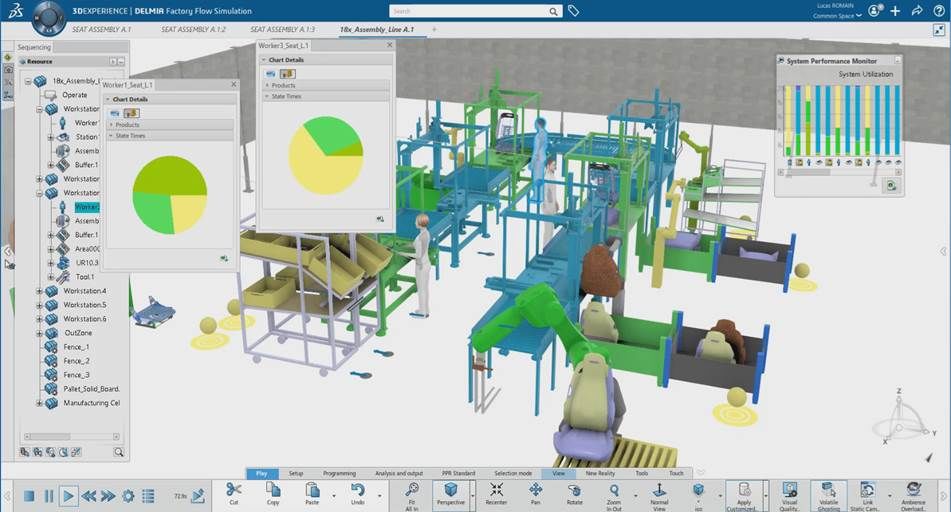Viewport: 951px width, 512px height.
Task: Open the list icon next to the gear
Action: coord(148,496)
